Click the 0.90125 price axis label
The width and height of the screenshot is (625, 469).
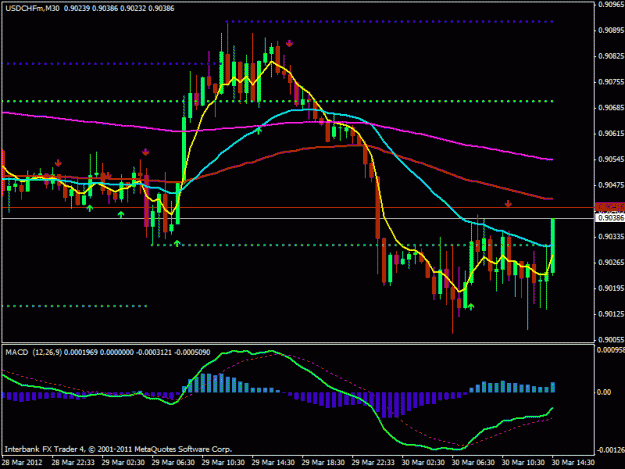611,314
